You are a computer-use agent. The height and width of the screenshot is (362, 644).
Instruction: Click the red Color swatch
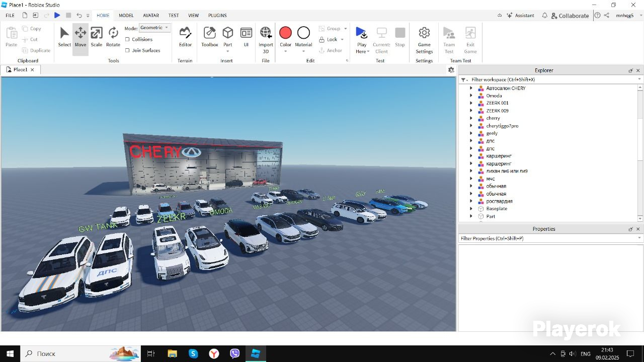click(x=285, y=33)
